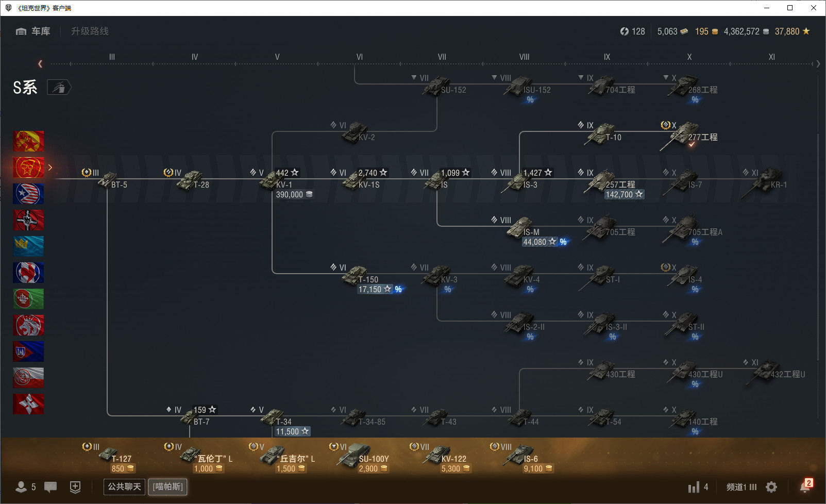The image size is (826, 504).
Task: Open the 430工程U tank node
Action: coord(693,373)
